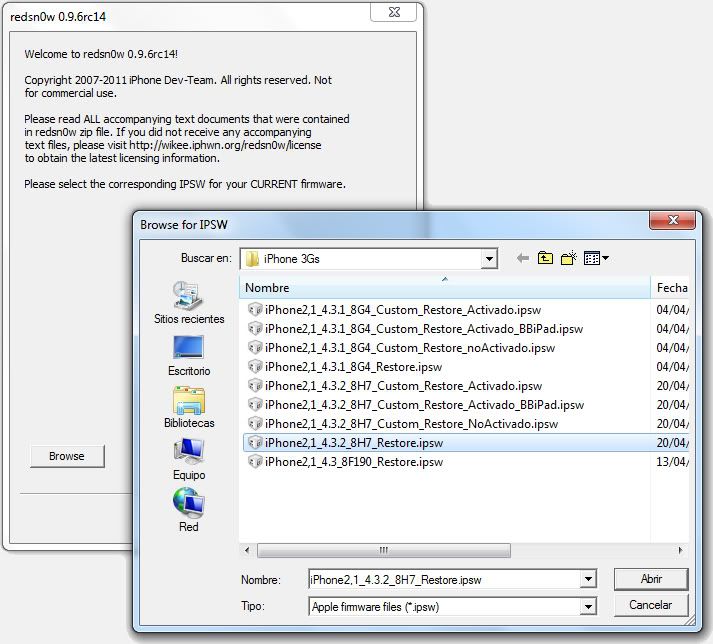Screen dimensions: 713x644
Task: Open Equipo in the places bar
Action: tap(189, 459)
